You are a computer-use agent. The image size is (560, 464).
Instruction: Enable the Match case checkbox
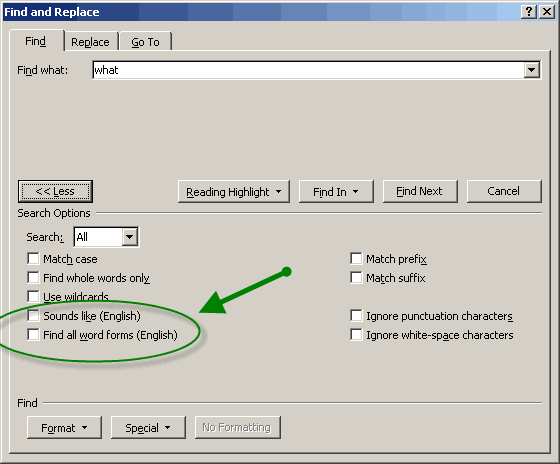pyautogui.click(x=33, y=259)
